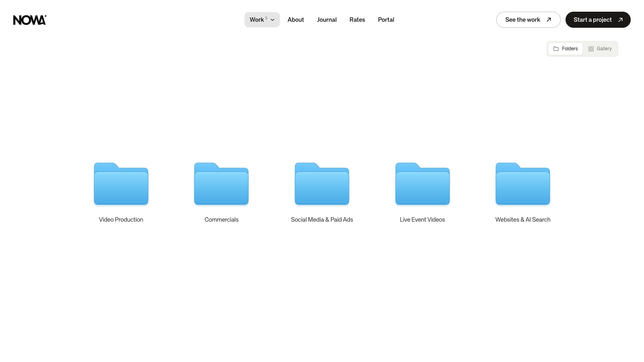Open the Social Media & Paid Ads folder
This screenshot has width=644, height=362.
pos(322,184)
